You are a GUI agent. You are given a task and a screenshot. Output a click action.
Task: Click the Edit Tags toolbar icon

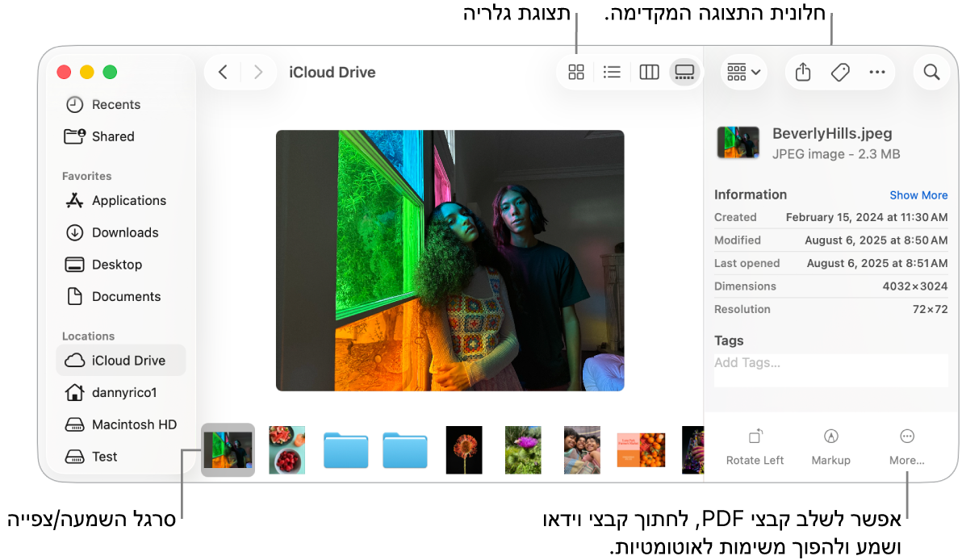click(x=840, y=73)
